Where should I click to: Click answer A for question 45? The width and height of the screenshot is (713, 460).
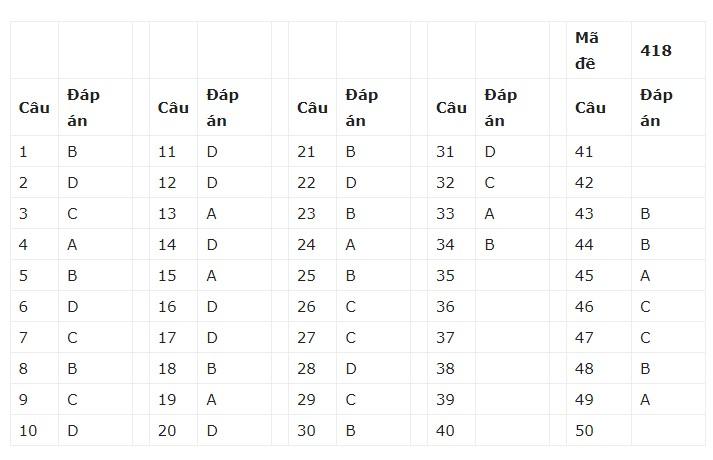point(645,276)
